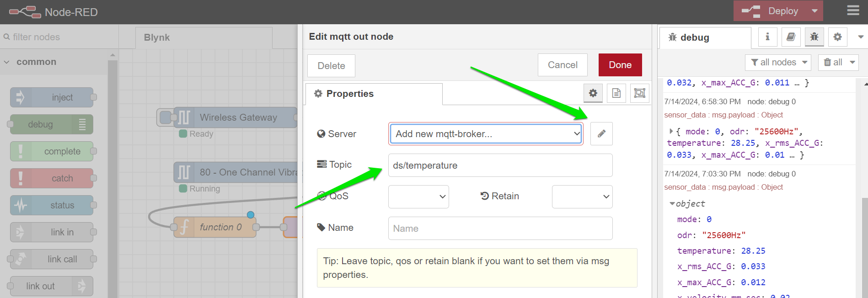Click the Node-RED logo icon

[x=25, y=12]
